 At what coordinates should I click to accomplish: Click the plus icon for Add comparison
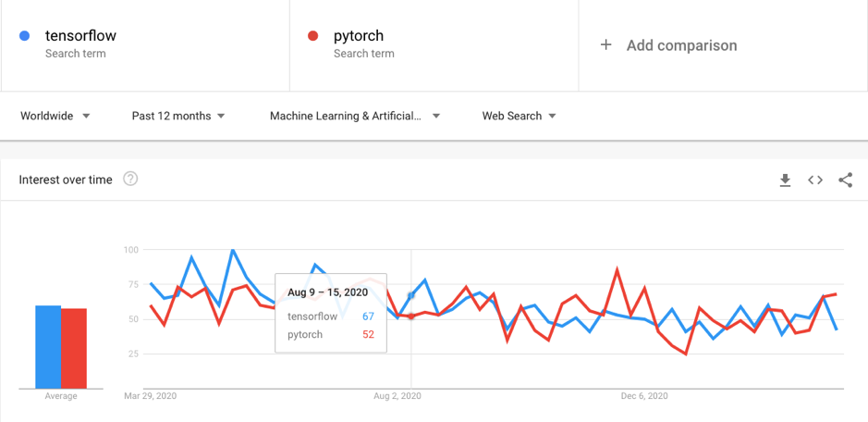point(606,44)
